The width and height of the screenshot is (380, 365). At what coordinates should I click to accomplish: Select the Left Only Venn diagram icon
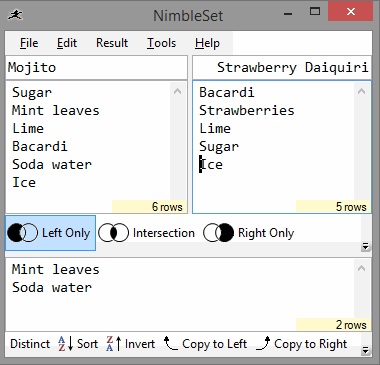pos(22,233)
